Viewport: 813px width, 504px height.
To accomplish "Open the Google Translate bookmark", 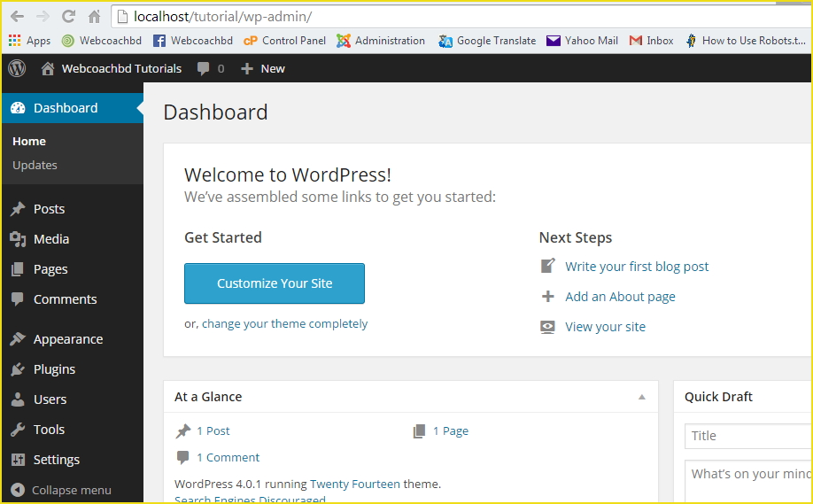I will pos(487,41).
